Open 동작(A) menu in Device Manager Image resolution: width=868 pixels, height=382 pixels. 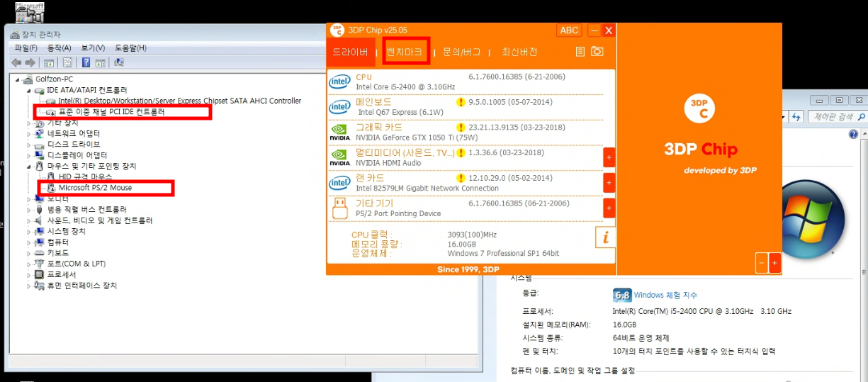[x=60, y=48]
